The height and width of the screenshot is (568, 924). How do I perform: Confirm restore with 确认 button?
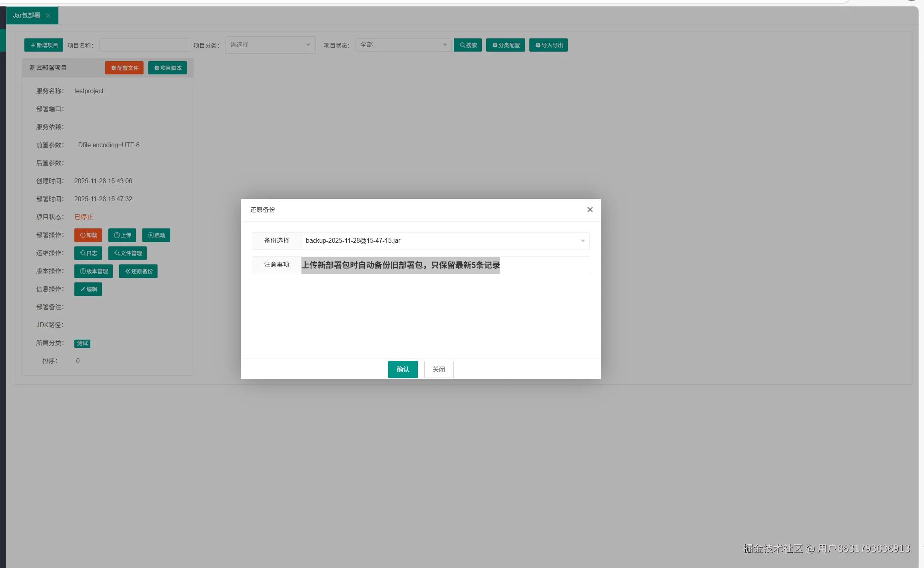click(x=403, y=369)
